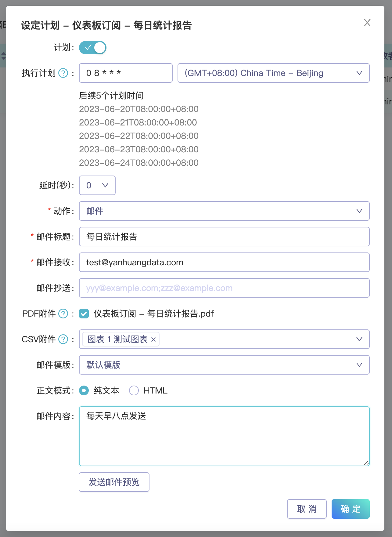Image resolution: width=392 pixels, height=537 pixels.
Task: Click the 仪表板订阅 – 每日统计报告.pdf label
Action: coord(154,314)
